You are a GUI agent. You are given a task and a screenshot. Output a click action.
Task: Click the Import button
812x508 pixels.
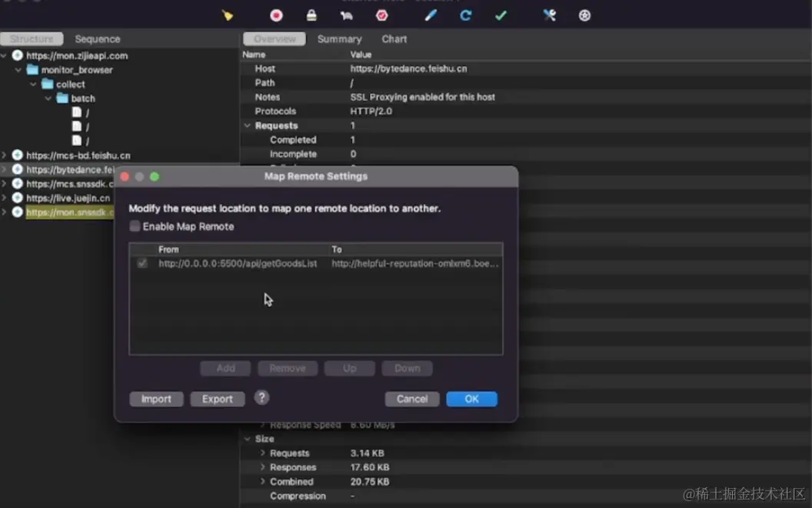click(156, 399)
